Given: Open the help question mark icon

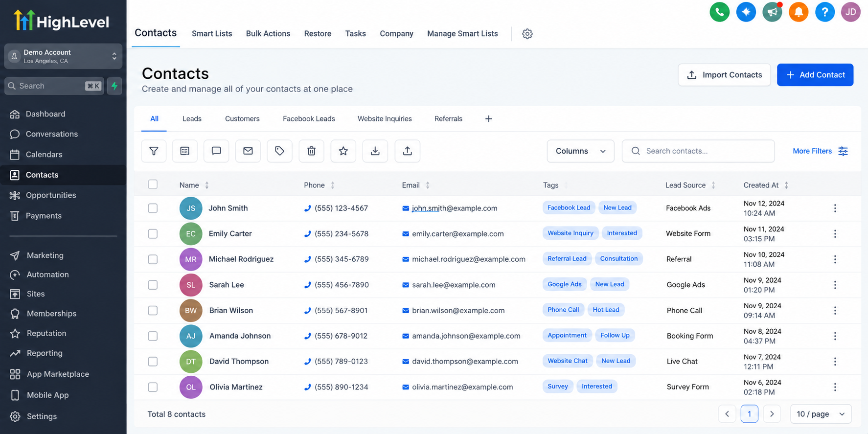Looking at the screenshot, I should [824, 12].
